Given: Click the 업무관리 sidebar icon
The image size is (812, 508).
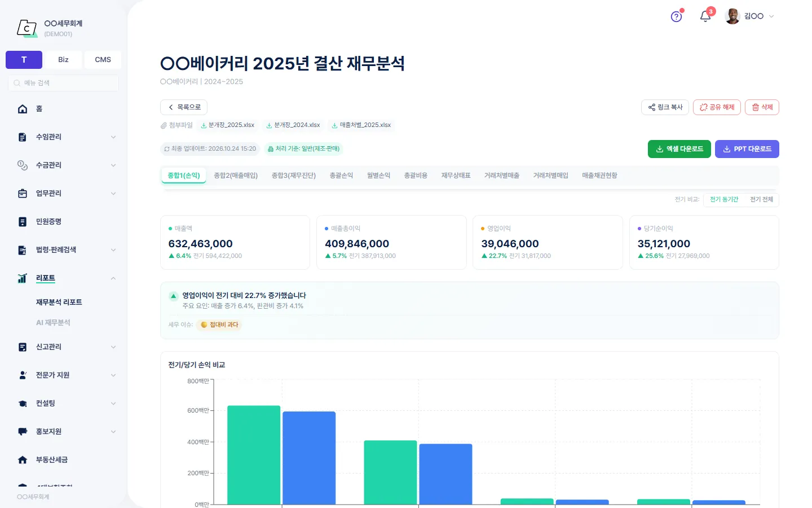Looking at the screenshot, I should click(x=23, y=194).
